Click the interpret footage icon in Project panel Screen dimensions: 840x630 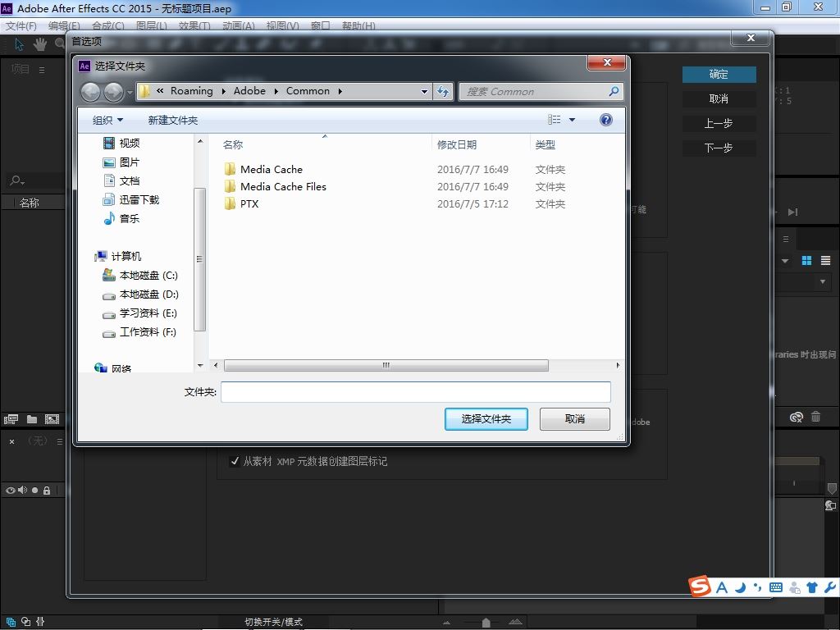(x=11, y=419)
